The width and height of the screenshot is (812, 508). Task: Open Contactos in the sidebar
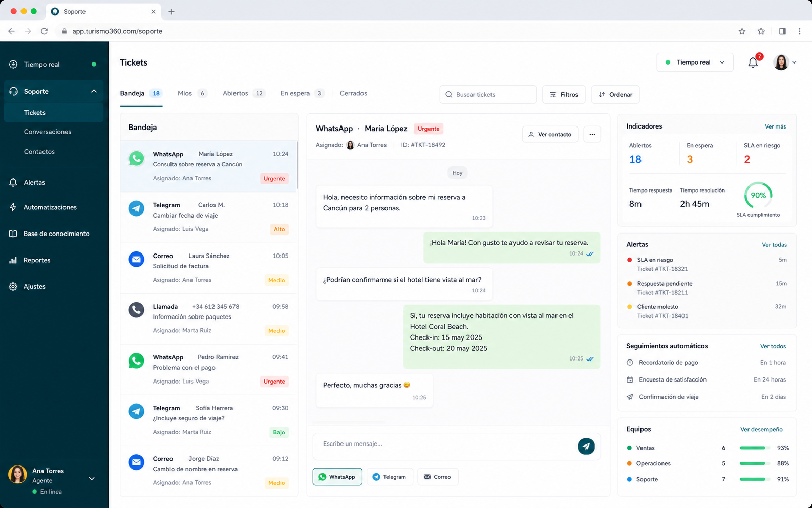pyautogui.click(x=39, y=152)
